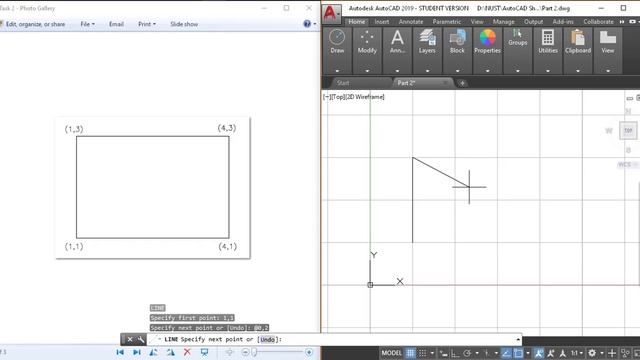Toggle ortho mode in status bar
This screenshot has width=640, height=360.
(x=455, y=353)
